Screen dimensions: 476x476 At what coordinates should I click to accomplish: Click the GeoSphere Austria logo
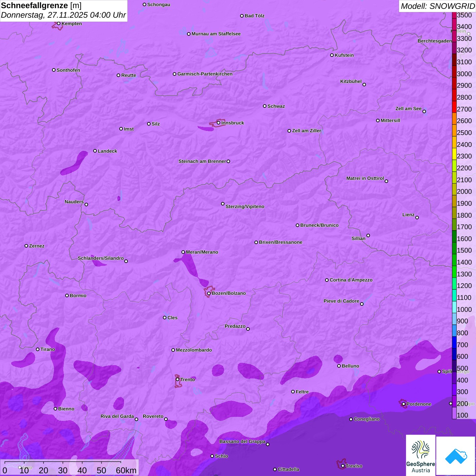tap(421, 455)
